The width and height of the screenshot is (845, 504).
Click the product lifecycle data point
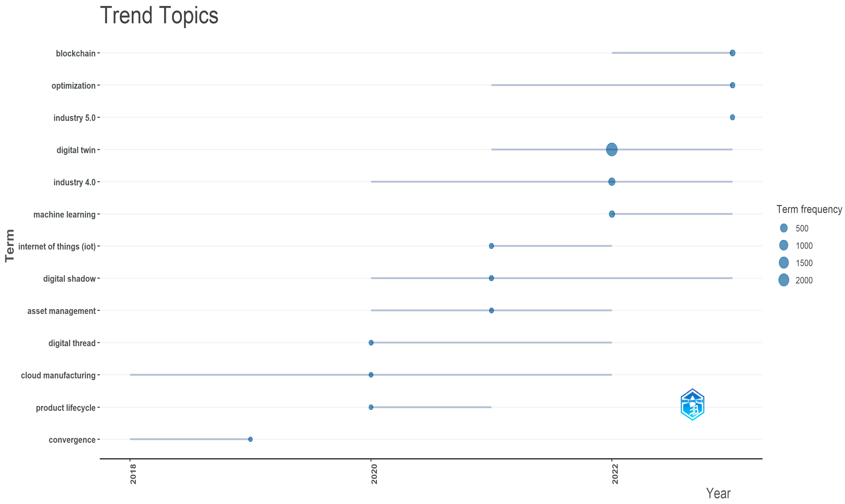371,407
